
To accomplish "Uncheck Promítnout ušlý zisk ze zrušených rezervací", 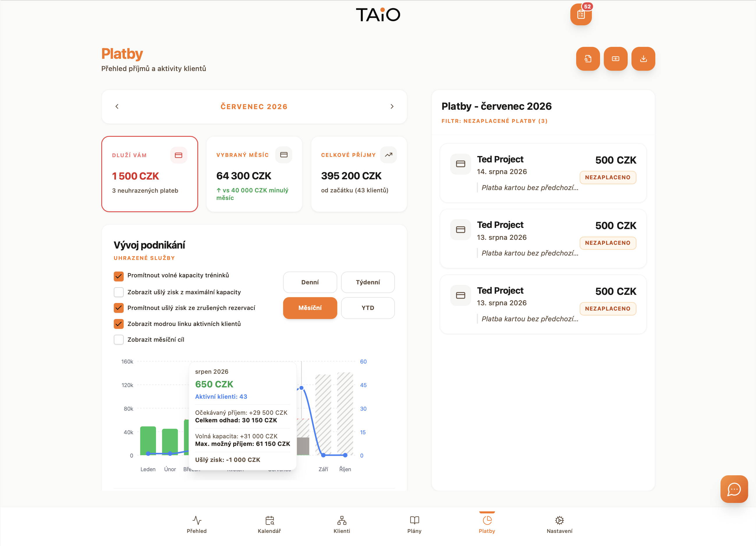I will pos(119,308).
